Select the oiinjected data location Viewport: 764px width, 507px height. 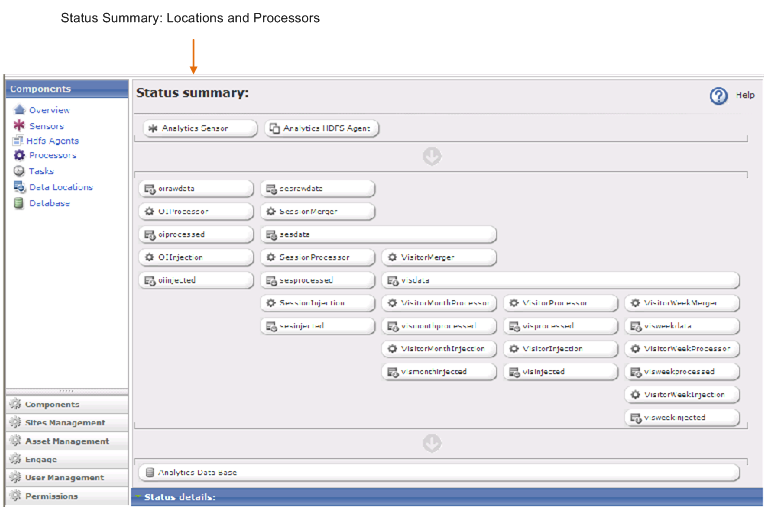pyautogui.click(x=196, y=280)
